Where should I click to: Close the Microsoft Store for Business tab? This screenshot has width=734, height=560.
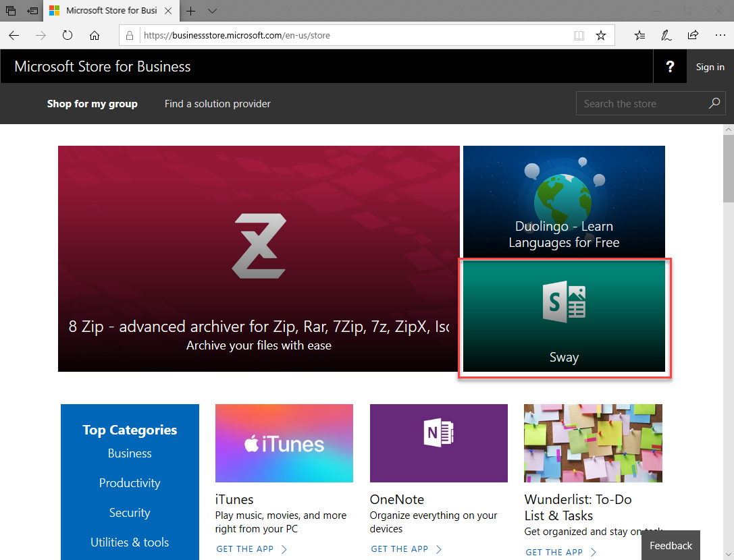[168, 11]
